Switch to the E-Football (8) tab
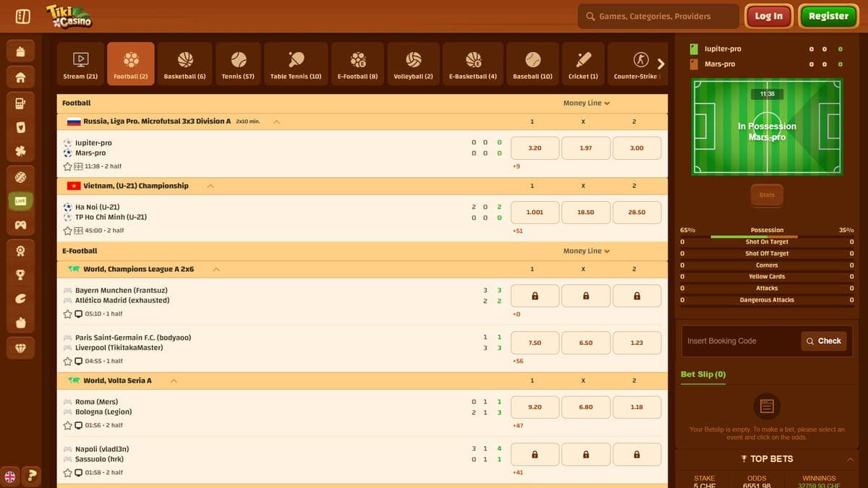 [358, 64]
